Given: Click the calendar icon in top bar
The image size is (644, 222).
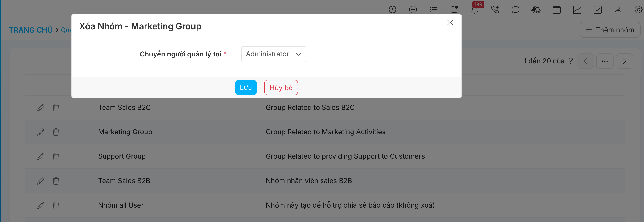Looking at the screenshot, I should tap(556, 10).
